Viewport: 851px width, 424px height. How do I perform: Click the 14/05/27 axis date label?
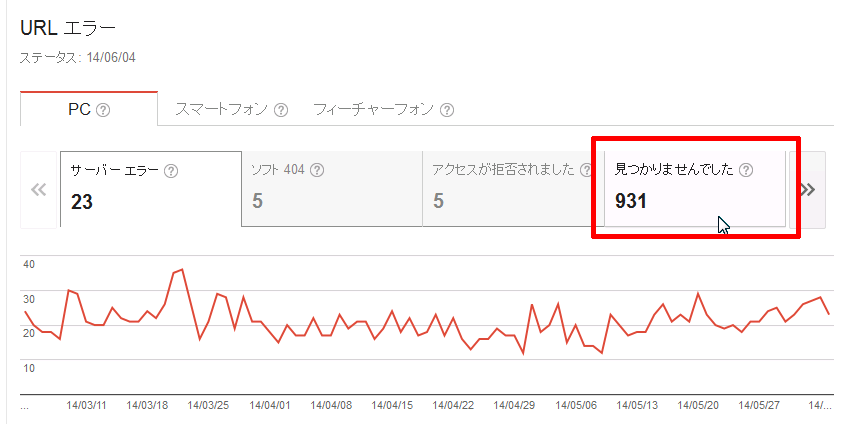[x=760, y=406]
